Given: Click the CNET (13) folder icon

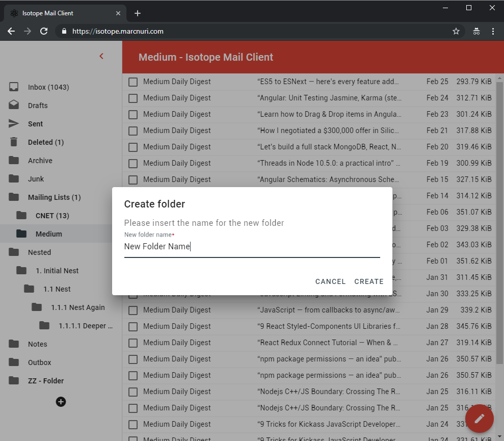Looking at the screenshot, I should point(21,215).
